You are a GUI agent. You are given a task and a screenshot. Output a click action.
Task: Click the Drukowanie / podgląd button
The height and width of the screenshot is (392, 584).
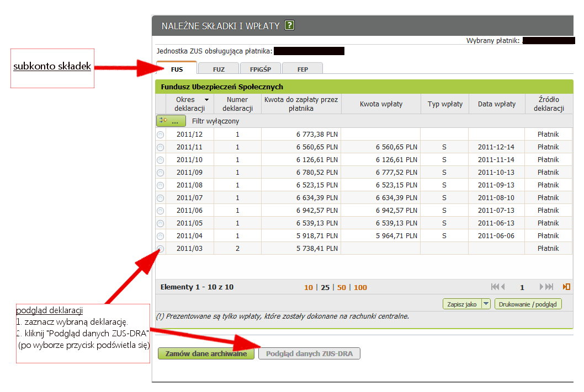pos(528,304)
